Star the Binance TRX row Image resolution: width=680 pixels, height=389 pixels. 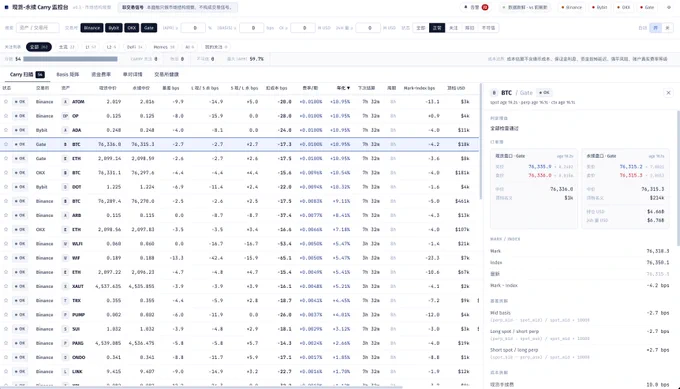click(6, 301)
